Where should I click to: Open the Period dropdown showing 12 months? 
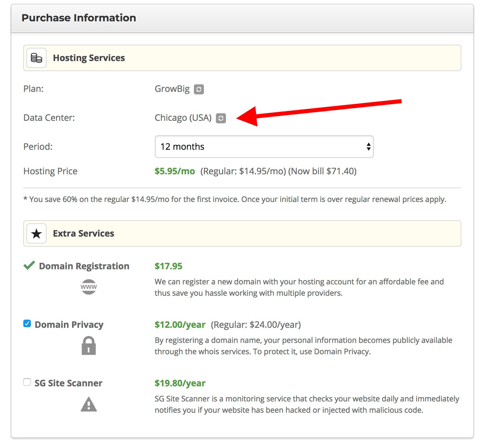coord(264,147)
